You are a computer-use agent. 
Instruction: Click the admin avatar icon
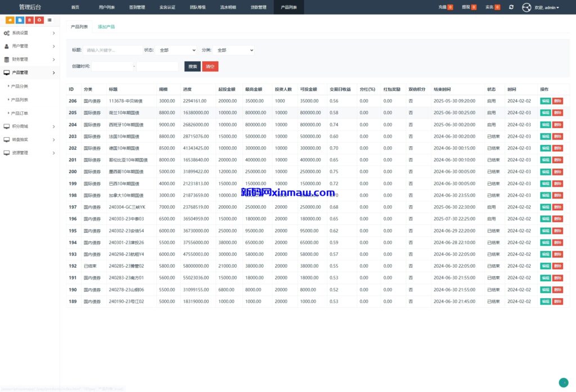526,7
